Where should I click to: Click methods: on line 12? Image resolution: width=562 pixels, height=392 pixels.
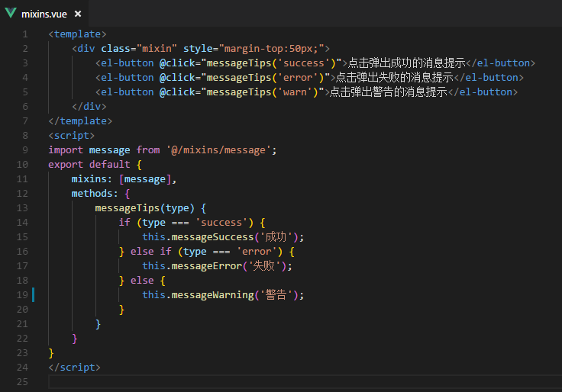coord(95,194)
